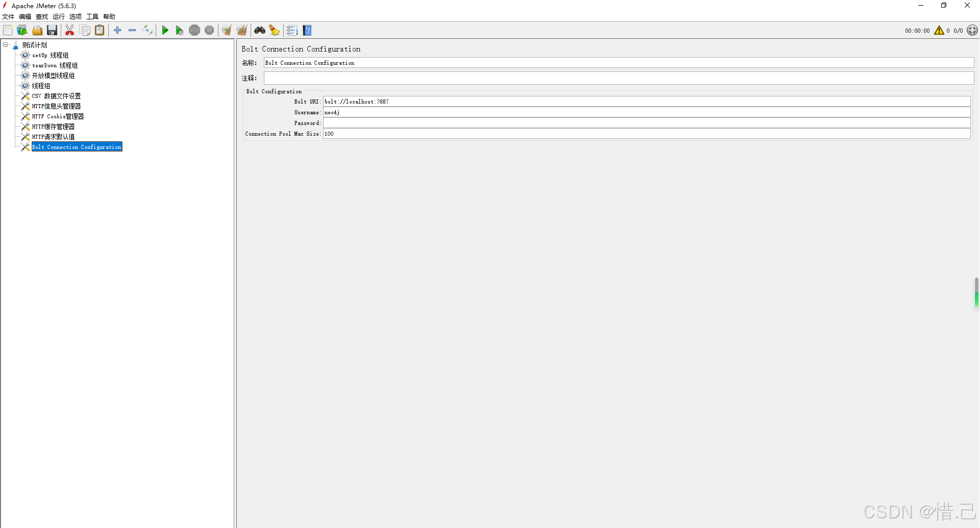The image size is (980, 528).
Task: Open the 文件 menu
Action: click(8, 17)
